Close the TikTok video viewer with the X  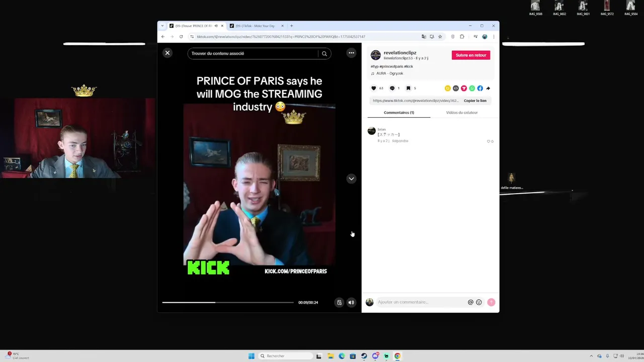tap(168, 53)
